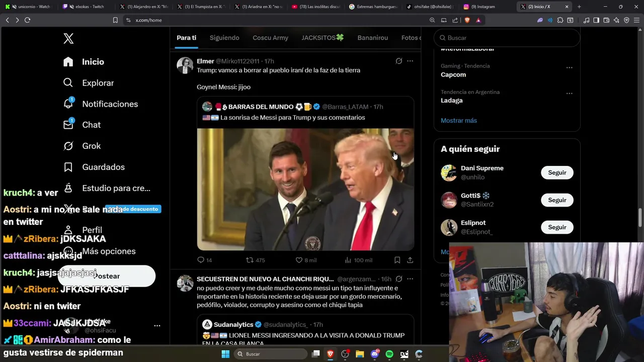This screenshot has width=644, height=362.
Task: Follow Eslipnot with the Seguir button
Action: pos(557,227)
